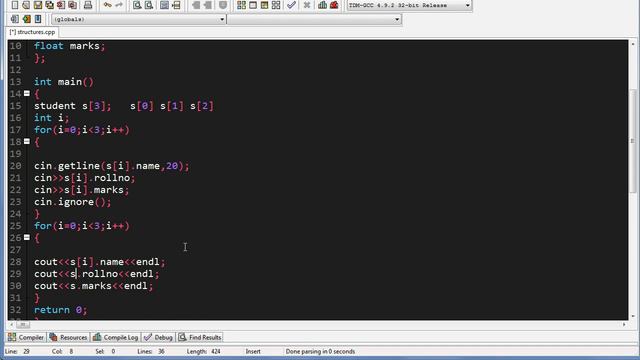
Task: Click the 'cout<<s.marks<<endl;' line
Action: (x=93, y=286)
